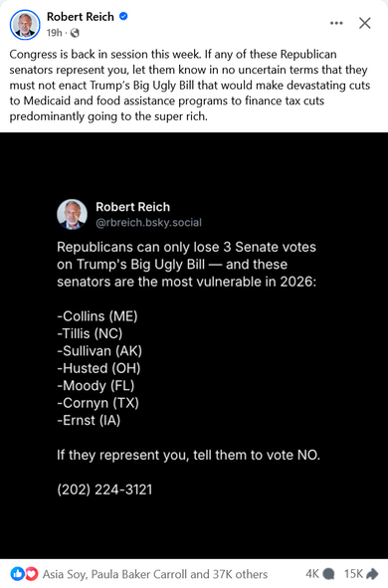This screenshot has width=388, height=588.
Task: Click the Bluesky avatar inside the image
Action: point(72,214)
